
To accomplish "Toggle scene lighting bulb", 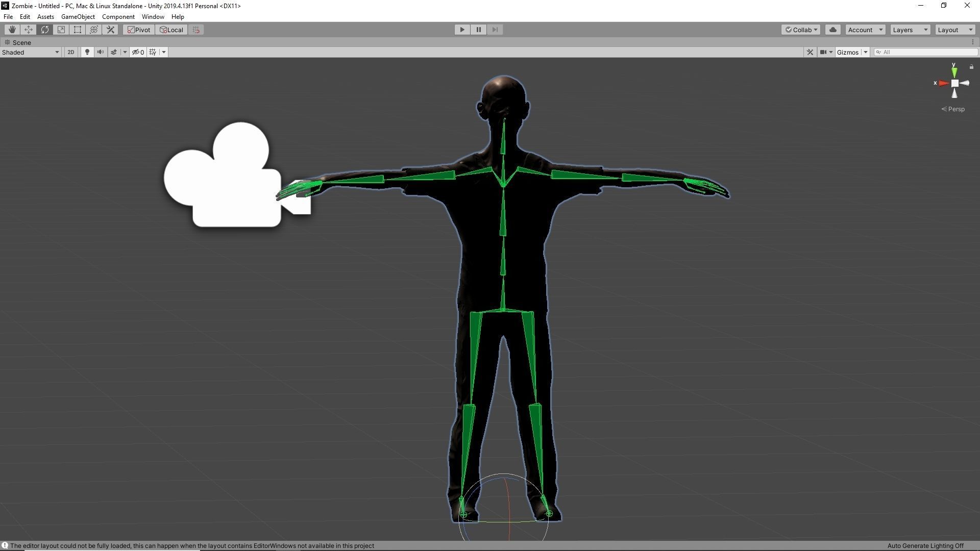I will point(87,52).
